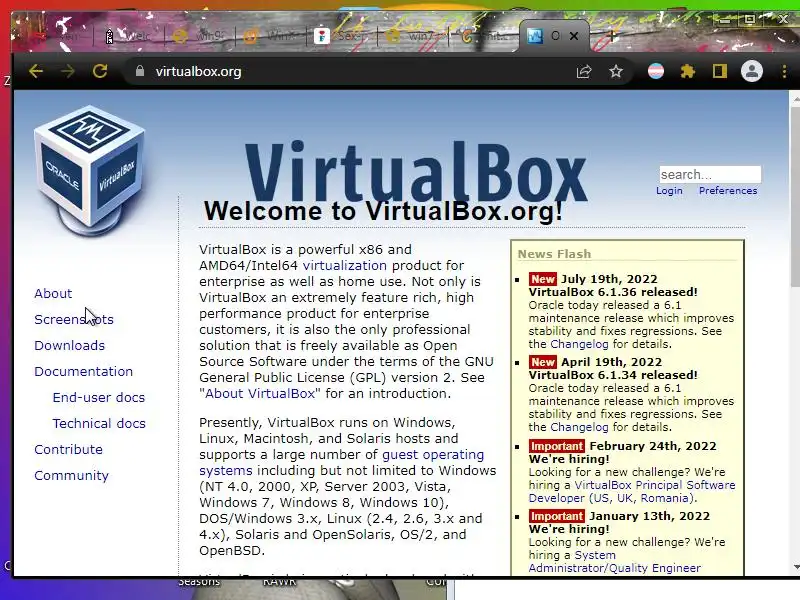Image resolution: width=800 pixels, height=600 pixels.
Task: Click the 'VirtualBox 6.1.36 released!' headline
Action: [x=613, y=292]
